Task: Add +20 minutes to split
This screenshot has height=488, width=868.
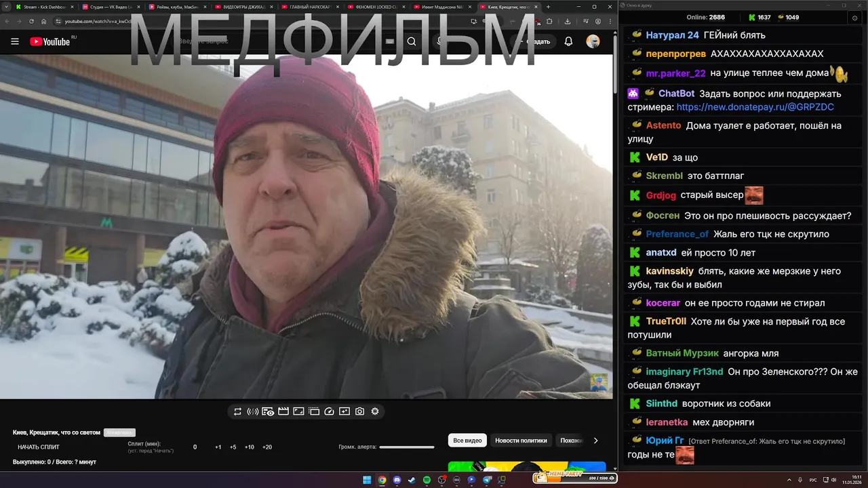Action: click(267, 447)
